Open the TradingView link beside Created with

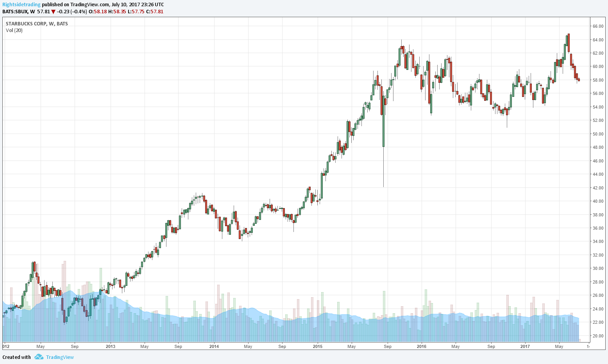coord(60,357)
